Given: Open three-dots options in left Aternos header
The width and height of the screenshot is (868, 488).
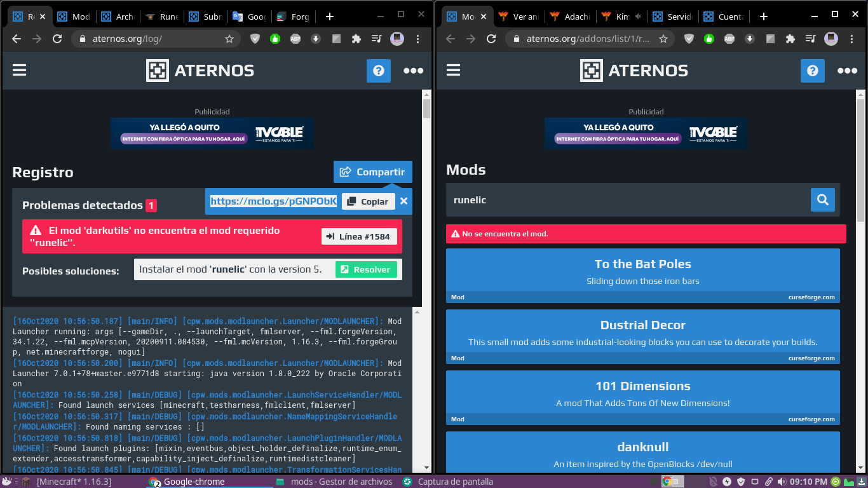Looking at the screenshot, I should (413, 71).
